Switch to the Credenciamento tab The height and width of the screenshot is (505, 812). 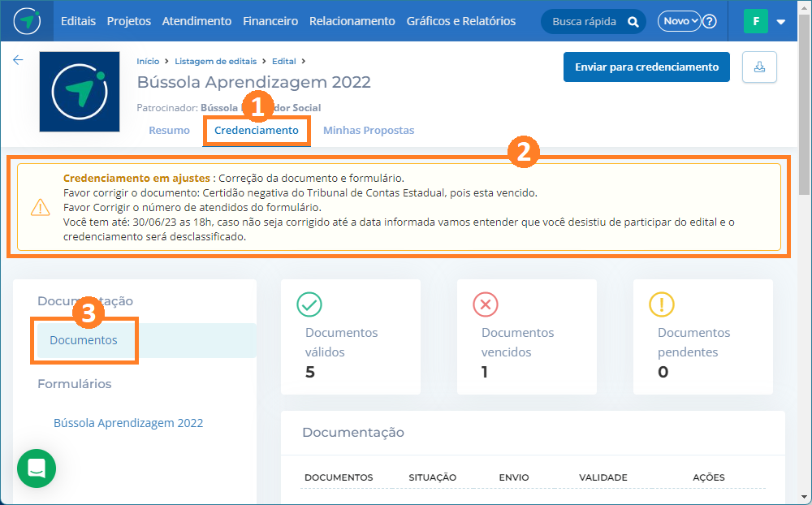coord(257,131)
